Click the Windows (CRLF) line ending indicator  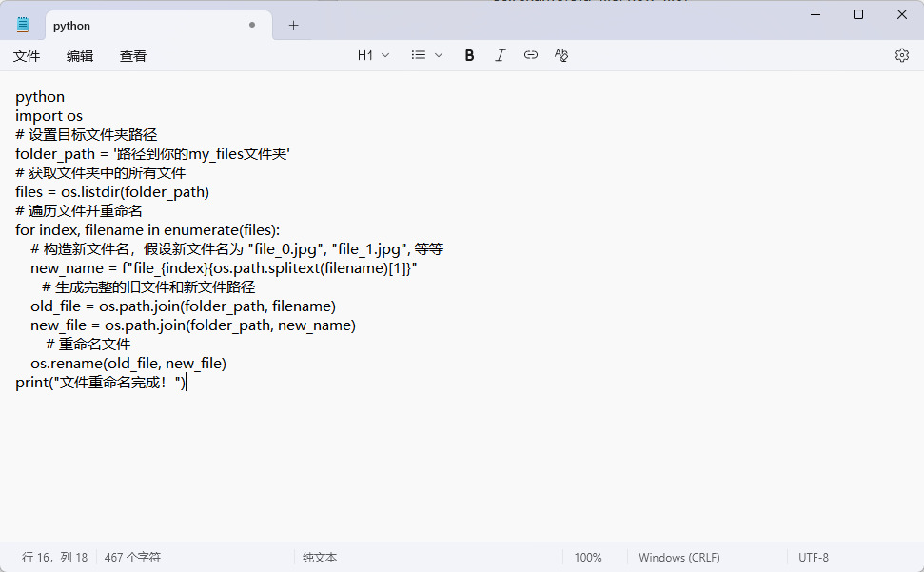click(x=678, y=558)
